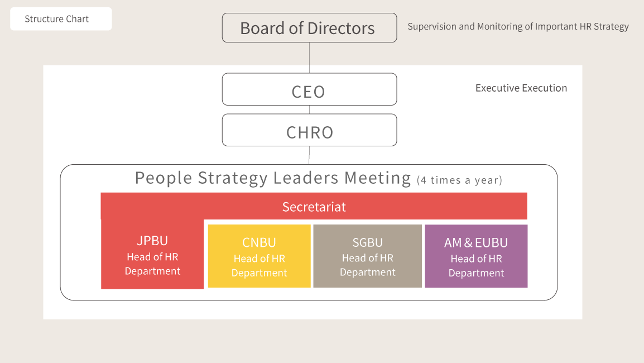Click the Structure Chart label
This screenshot has height=363, width=644.
pyautogui.click(x=57, y=19)
